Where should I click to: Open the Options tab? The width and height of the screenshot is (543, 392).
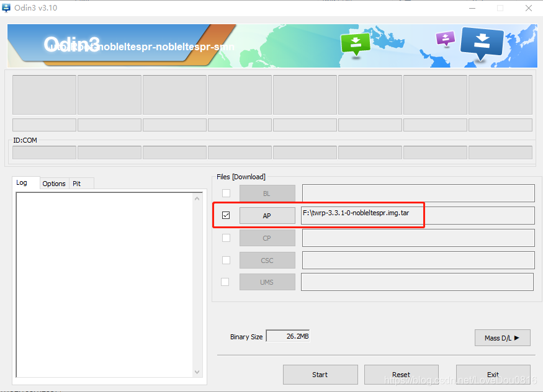54,184
